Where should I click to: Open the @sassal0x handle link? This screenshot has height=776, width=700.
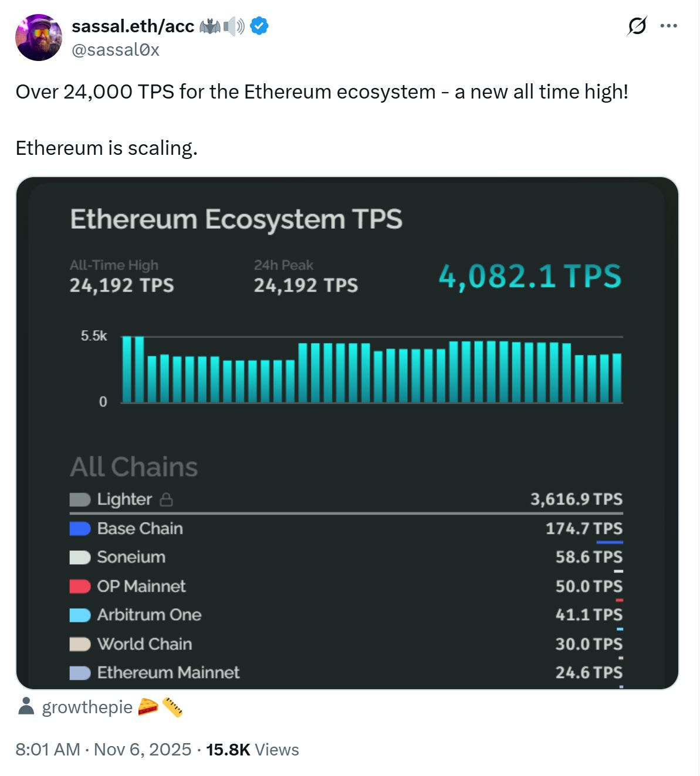click(x=117, y=50)
